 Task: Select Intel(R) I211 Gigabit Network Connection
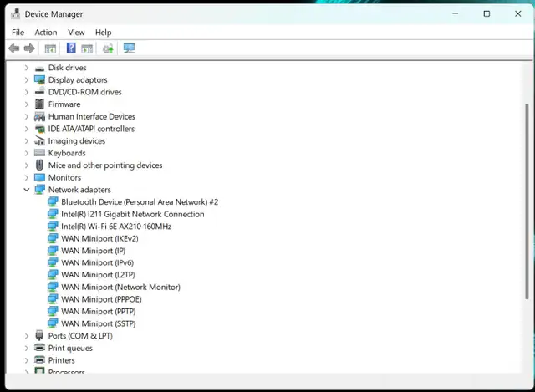point(133,214)
